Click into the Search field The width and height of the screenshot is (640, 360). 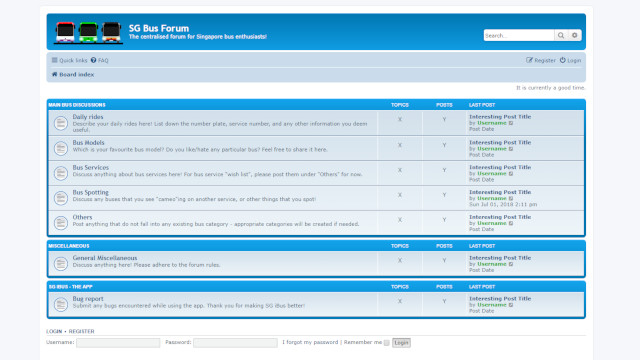pos(519,36)
